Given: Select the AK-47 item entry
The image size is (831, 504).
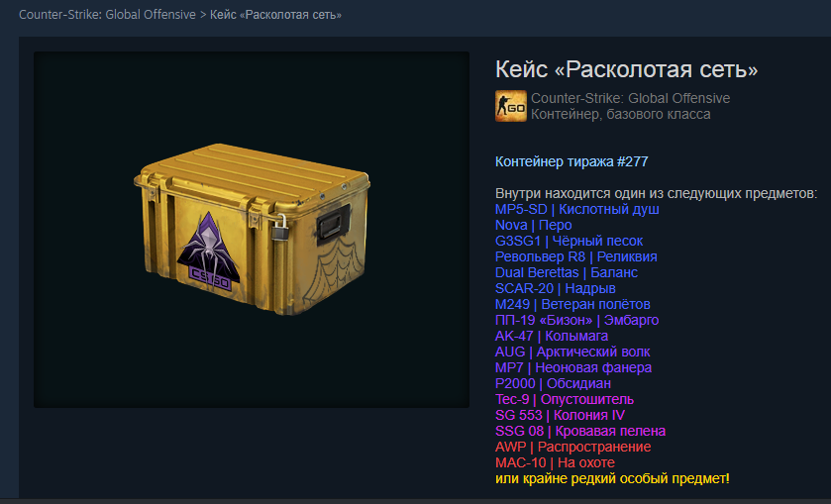Looking at the screenshot, I should (x=551, y=337).
